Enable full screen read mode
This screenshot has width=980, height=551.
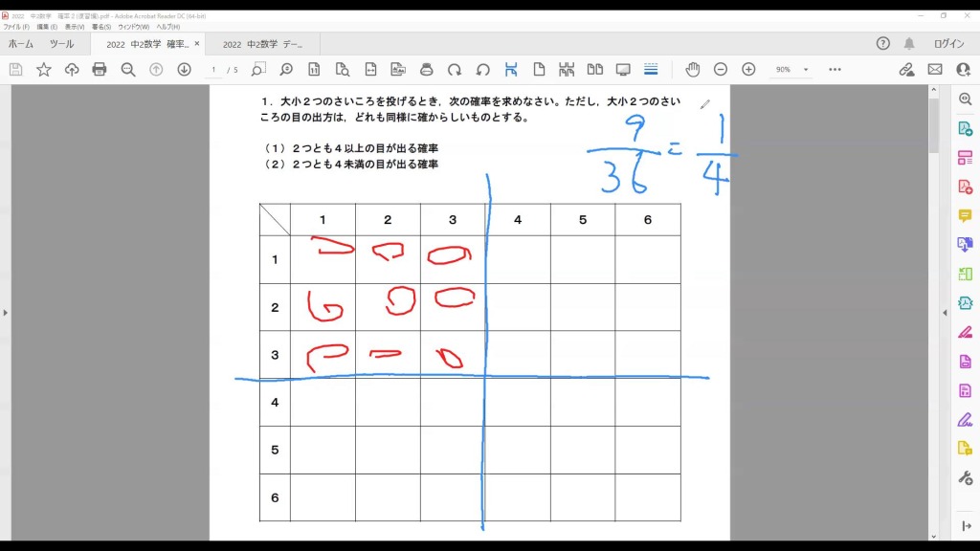click(x=623, y=70)
